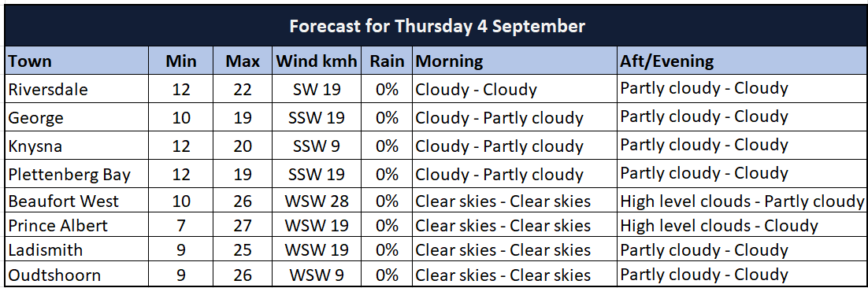Screen dimensions: 868x288
Task: Select the Prince Albert cell
Action: click(76, 225)
